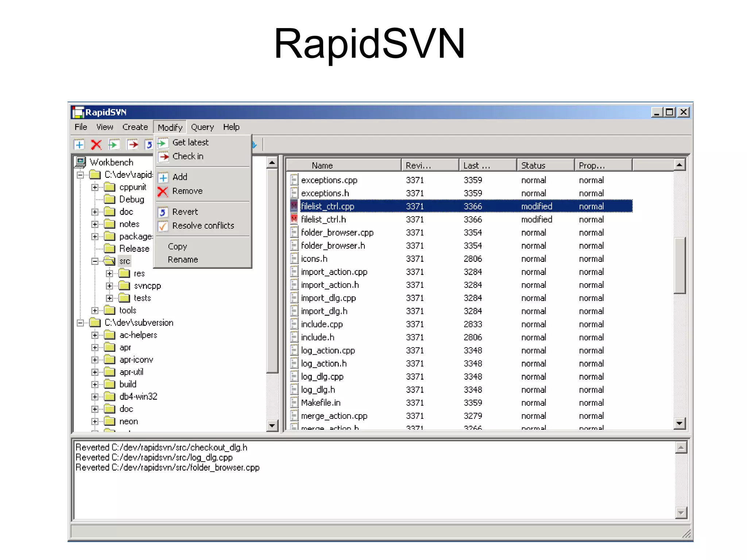The width and height of the screenshot is (747, 560).
Task: Select Revert in the Modify menu
Action: pos(185,212)
